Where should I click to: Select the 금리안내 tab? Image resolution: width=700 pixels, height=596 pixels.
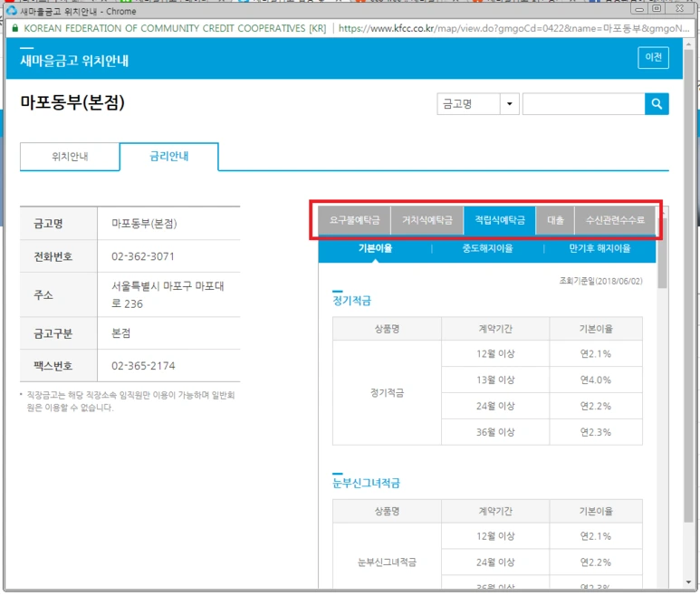pyautogui.click(x=168, y=157)
